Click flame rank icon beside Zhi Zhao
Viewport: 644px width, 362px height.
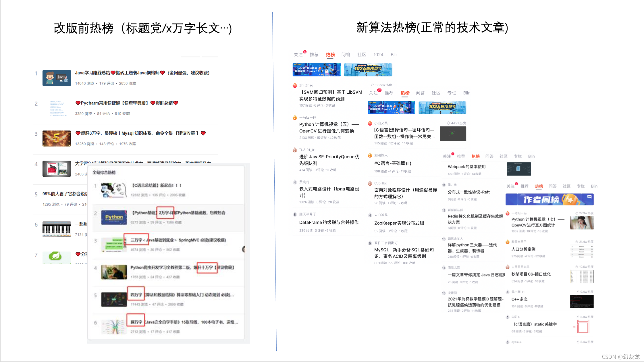pyautogui.click(x=295, y=85)
